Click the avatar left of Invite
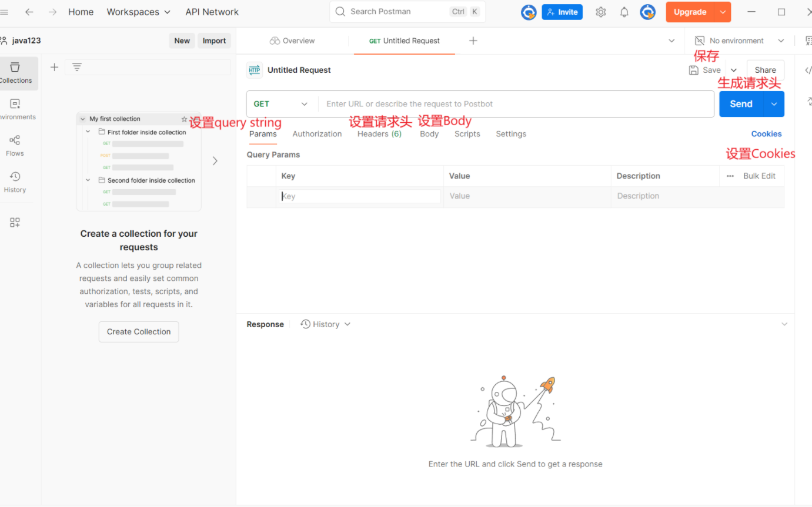The image size is (812, 507). point(529,12)
